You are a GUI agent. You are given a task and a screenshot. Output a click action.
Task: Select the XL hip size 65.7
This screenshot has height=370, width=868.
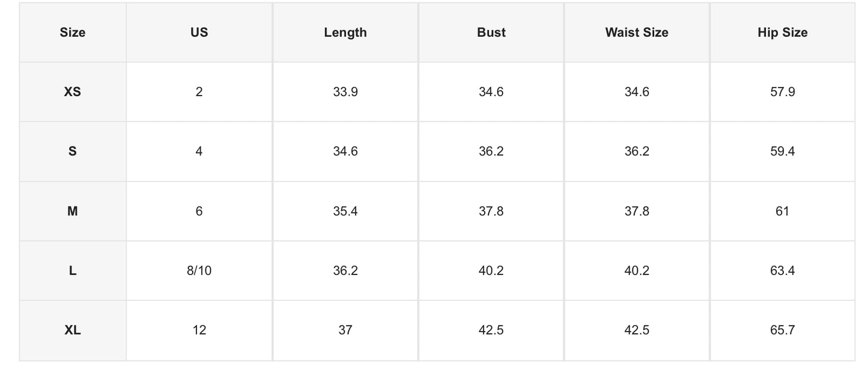(x=783, y=330)
